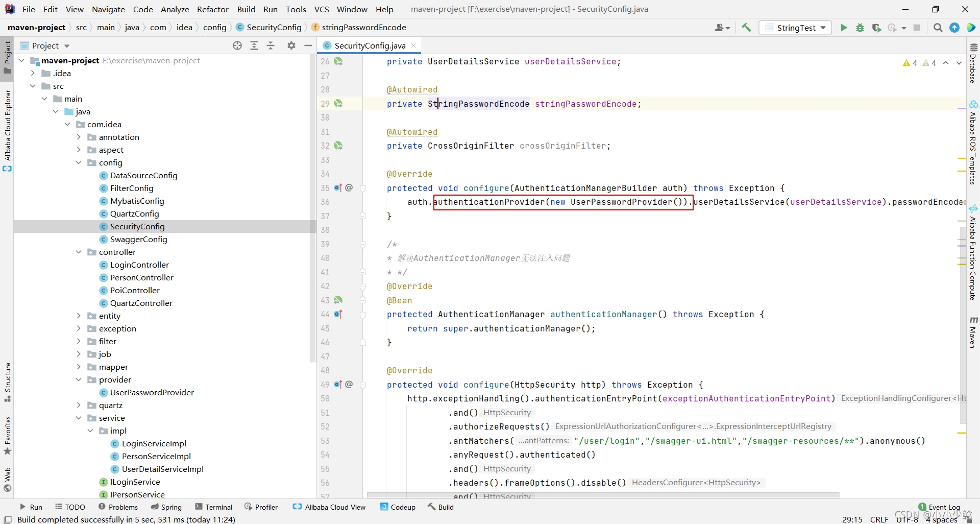980x524 pixels.
Task: Click the config breadcrumb in navigation bar
Action: click(x=214, y=28)
